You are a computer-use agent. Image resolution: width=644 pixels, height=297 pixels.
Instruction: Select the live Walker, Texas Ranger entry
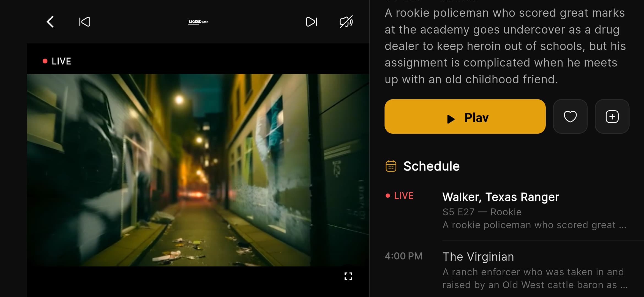(x=514, y=210)
